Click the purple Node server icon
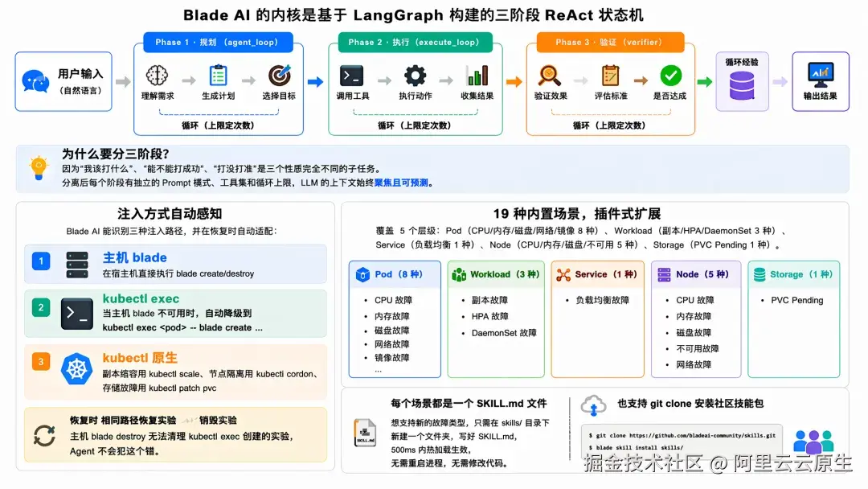868x489 pixels. 664,275
